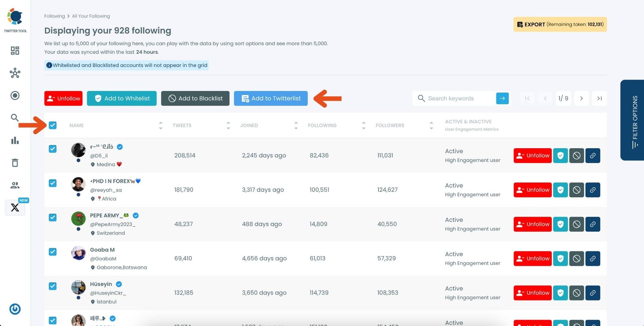The width and height of the screenshot is (644, 326).
Task: Open the search tool in the sidebar
Action: (15, 118)
